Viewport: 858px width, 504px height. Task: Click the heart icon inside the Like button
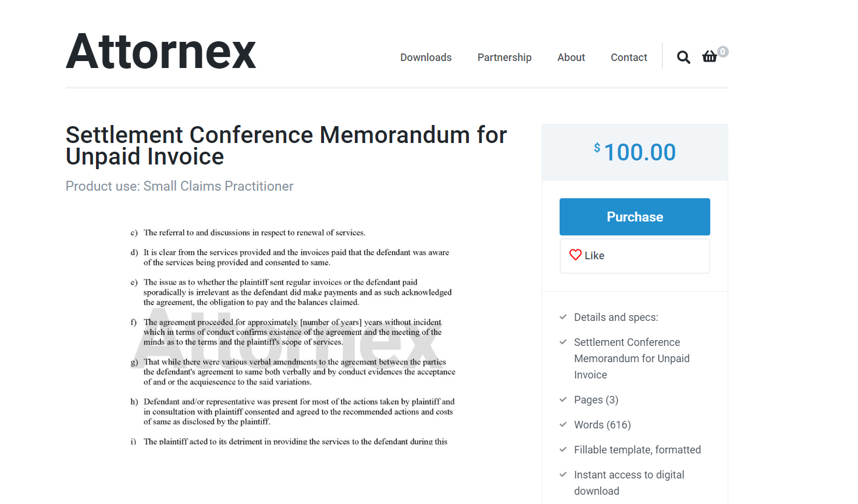pos(576,255)
